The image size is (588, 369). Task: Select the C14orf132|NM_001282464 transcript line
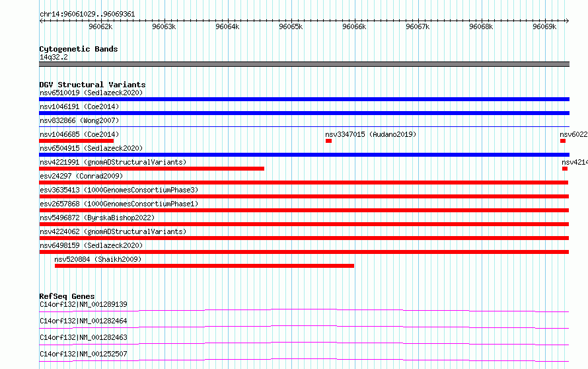[304, 327]
